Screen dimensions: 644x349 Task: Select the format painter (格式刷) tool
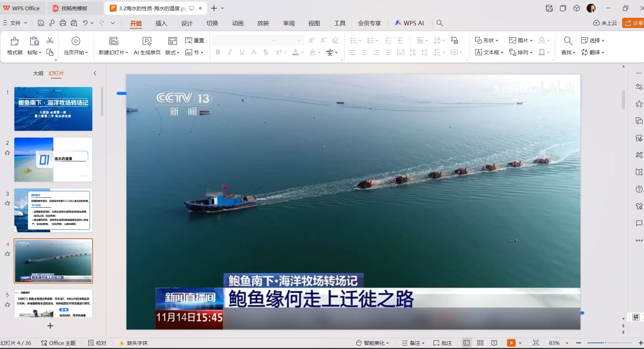click(14, 45)
